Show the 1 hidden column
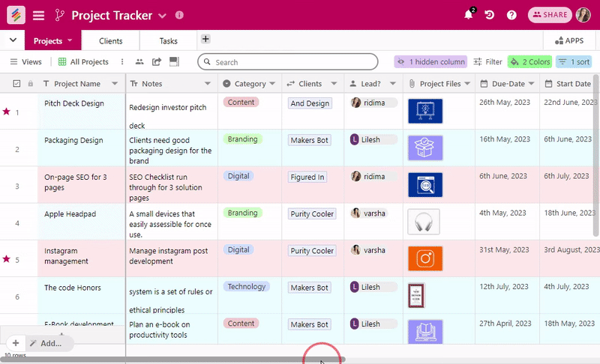Screen dimensions: 600x364 (x=430, y=62)
